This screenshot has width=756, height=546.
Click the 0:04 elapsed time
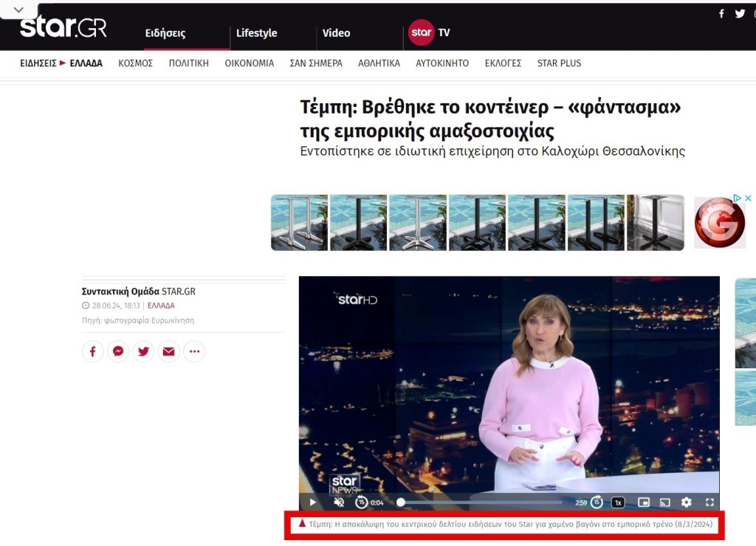pyautogui.click(x=377, y=502)
